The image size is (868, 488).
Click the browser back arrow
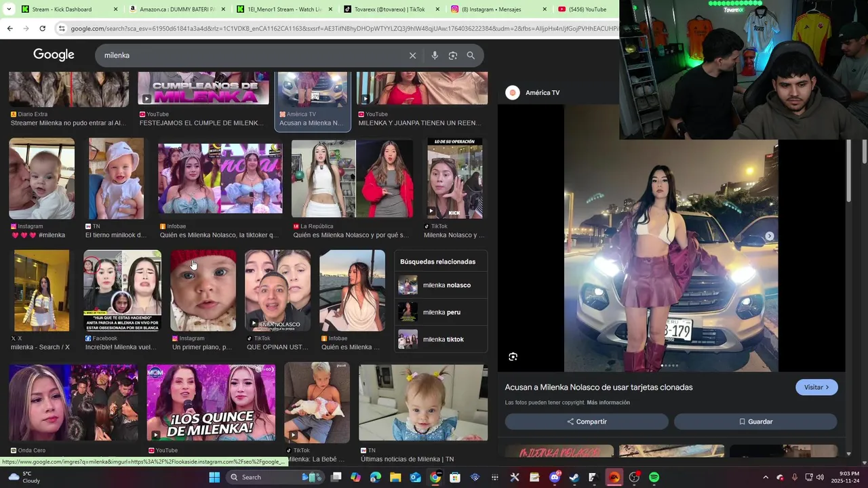tap(9, 28)
